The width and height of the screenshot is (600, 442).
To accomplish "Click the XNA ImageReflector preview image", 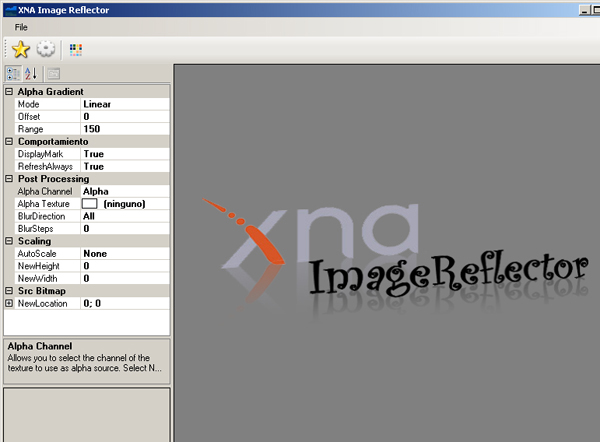I will click(x=395, y=259).
